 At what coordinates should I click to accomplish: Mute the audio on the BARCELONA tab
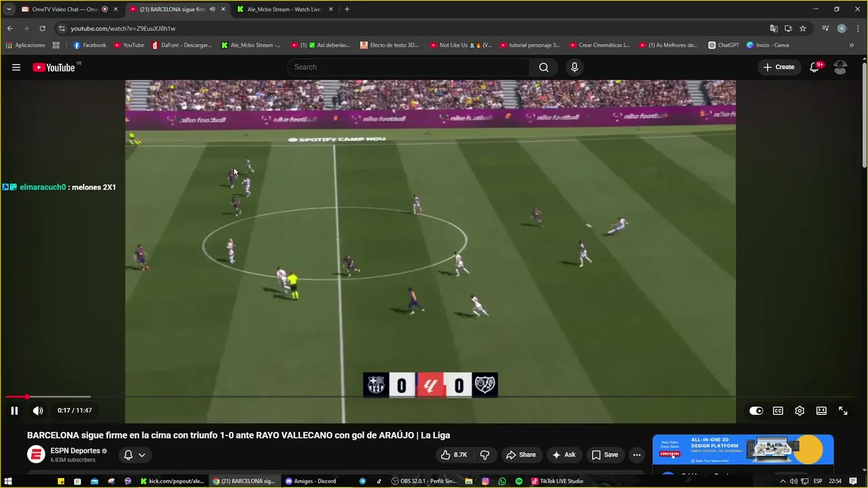[212, 9]
